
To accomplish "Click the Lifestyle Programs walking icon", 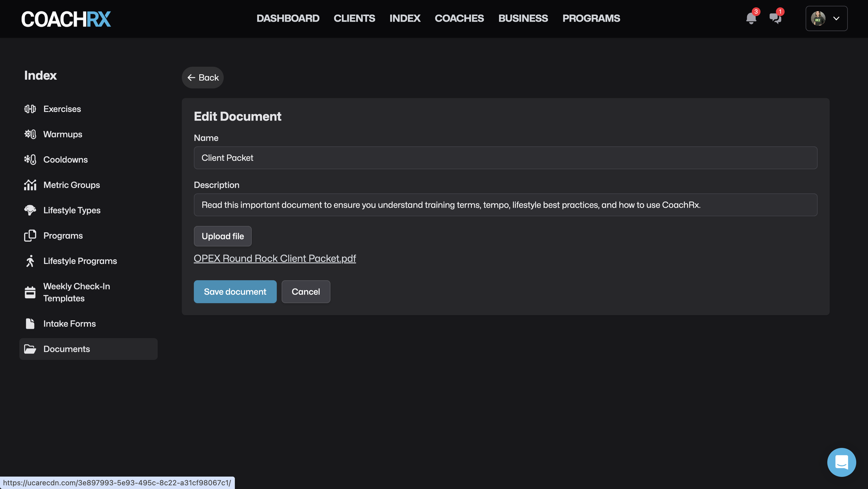I will (30, 261).
